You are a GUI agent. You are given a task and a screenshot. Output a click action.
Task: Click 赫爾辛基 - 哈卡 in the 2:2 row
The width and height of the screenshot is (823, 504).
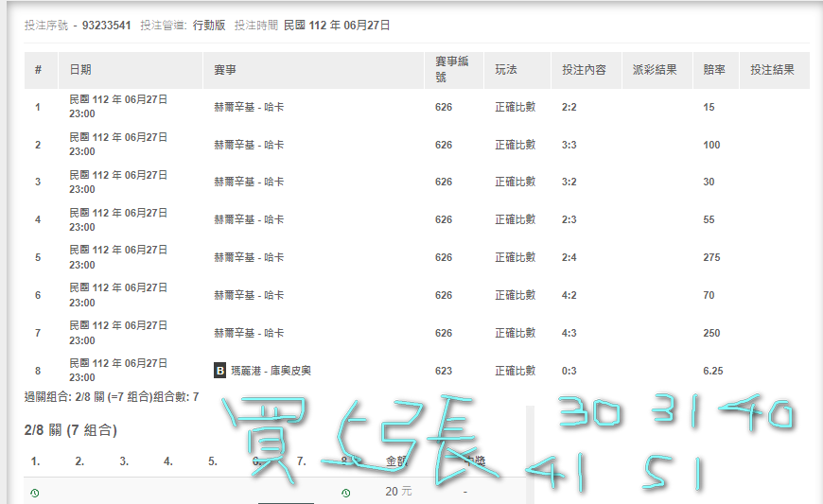click(x=249, y=107)
